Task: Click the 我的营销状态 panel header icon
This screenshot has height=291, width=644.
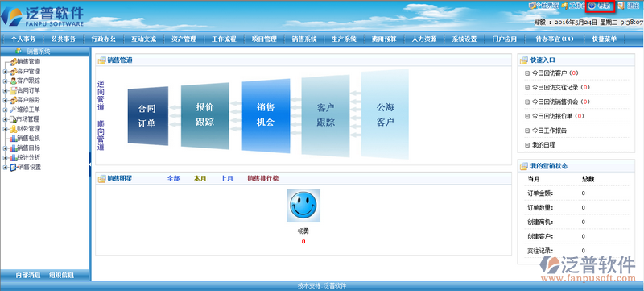Action: point(524,167)
